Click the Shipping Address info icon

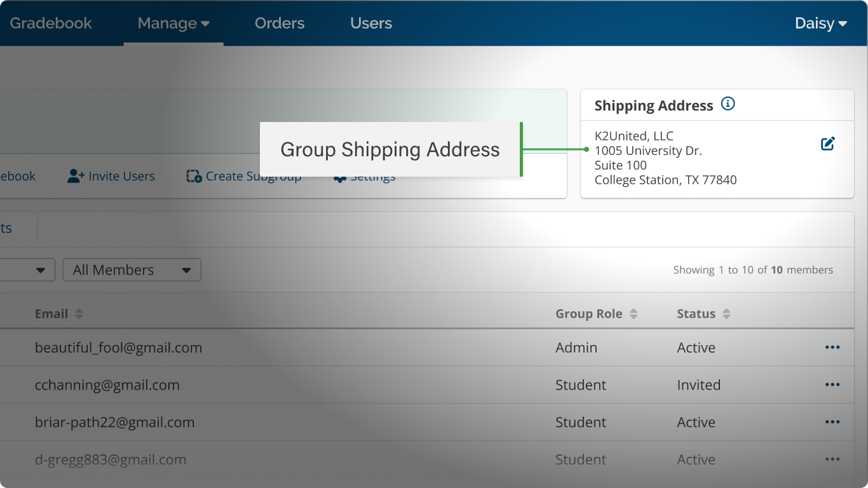click(728, 104)
